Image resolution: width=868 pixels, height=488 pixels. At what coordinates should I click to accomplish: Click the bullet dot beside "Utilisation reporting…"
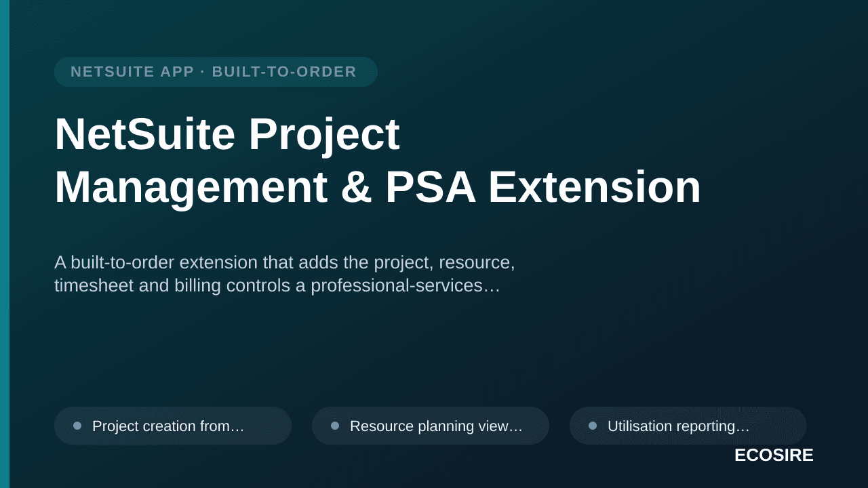593,426
